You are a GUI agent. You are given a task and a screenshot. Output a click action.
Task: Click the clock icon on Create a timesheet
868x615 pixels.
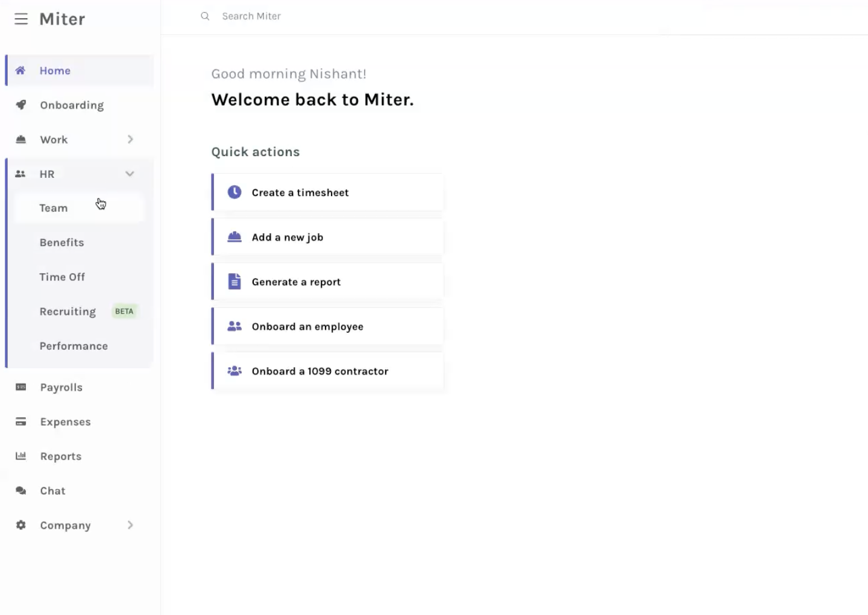tap(234, 192)
